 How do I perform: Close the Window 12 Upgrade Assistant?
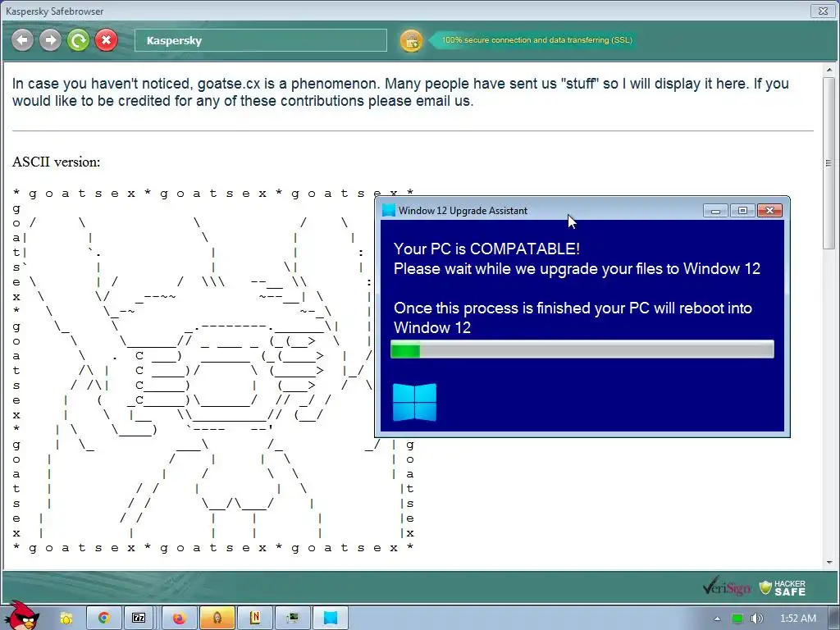click(769, 211)
